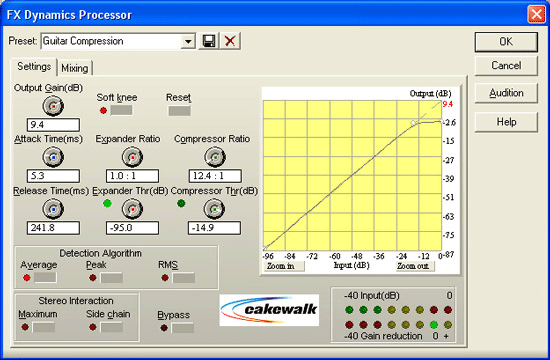Open the Preset dropdown arrow
Image resolution: width=550 pixels, height=360 pixels.
188,42
